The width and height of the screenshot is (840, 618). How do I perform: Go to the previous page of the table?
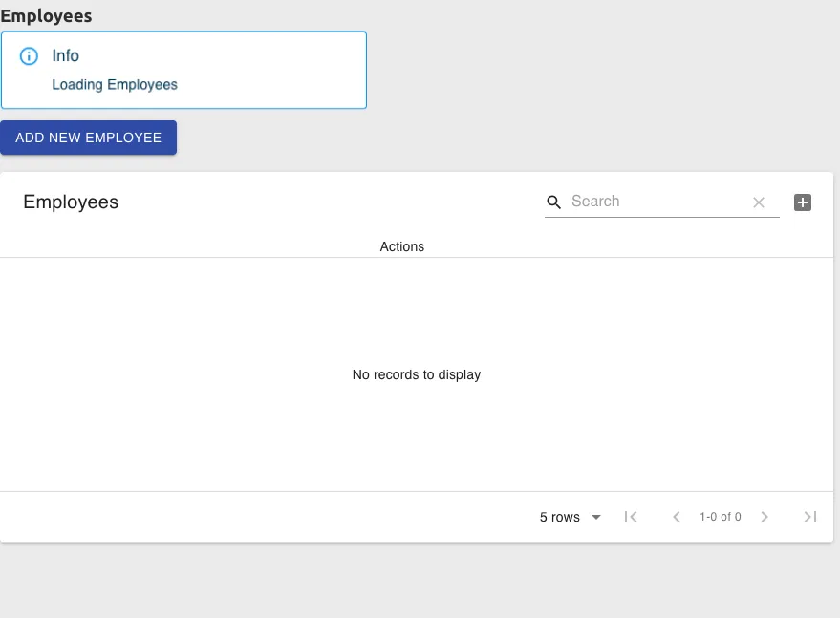[677, 517]
